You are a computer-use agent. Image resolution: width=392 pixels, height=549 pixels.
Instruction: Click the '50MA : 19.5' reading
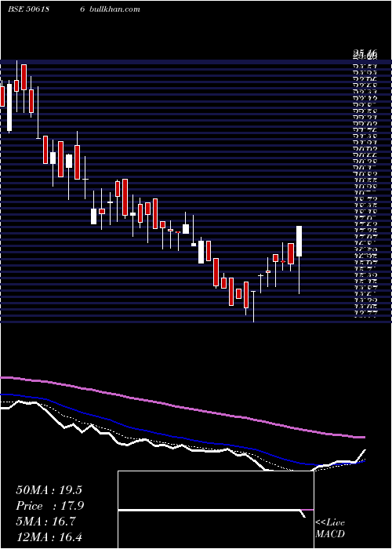[49, 490]
